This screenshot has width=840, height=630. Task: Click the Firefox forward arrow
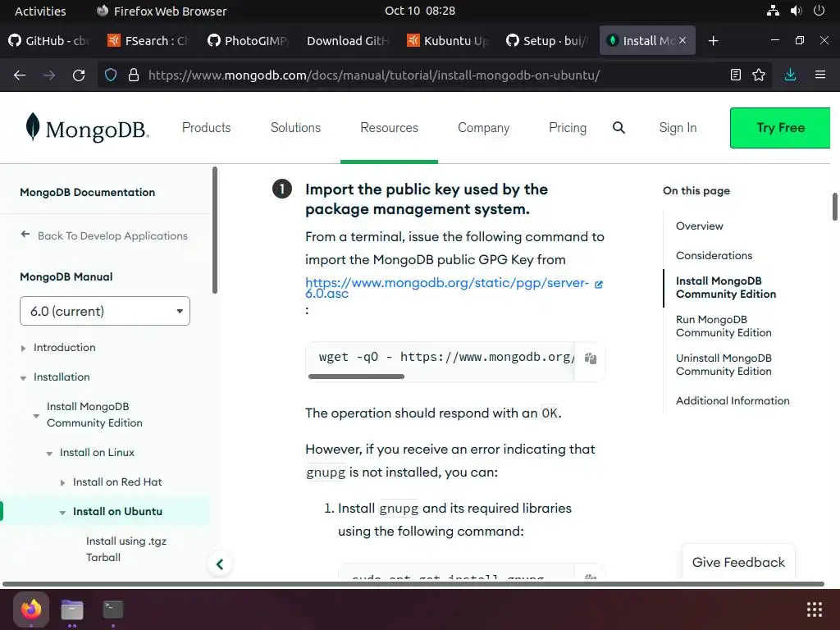pyautogui.click(x=49, y=75)
